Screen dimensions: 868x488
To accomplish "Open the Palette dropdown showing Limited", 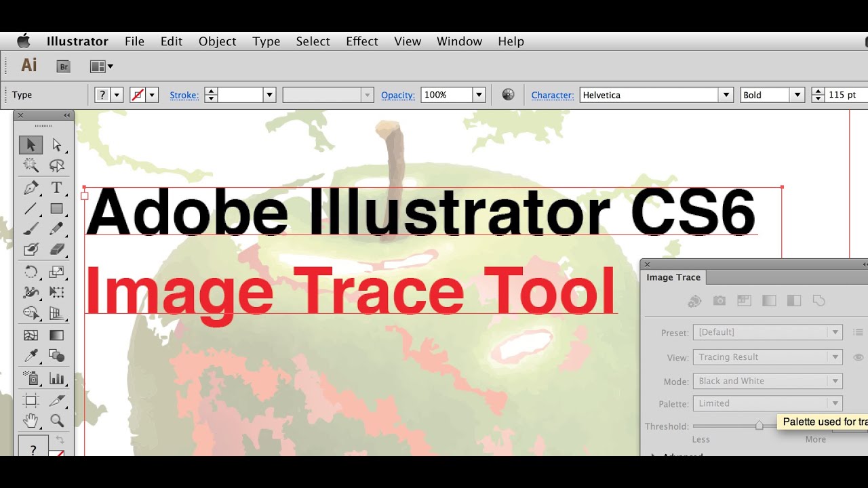I will (768, 403).
